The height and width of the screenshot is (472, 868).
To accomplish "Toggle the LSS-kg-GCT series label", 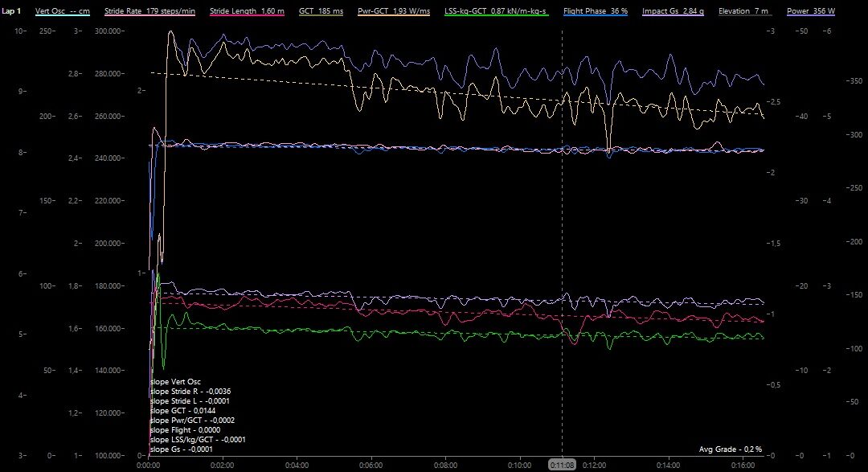I will pos(496,11).
